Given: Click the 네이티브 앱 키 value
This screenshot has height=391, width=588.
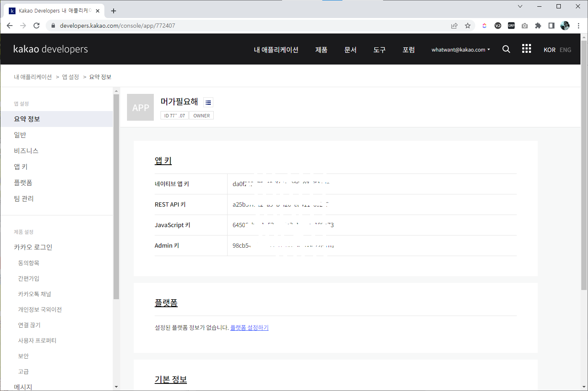Looking at the screenshot, I should [x=281, y=184].
